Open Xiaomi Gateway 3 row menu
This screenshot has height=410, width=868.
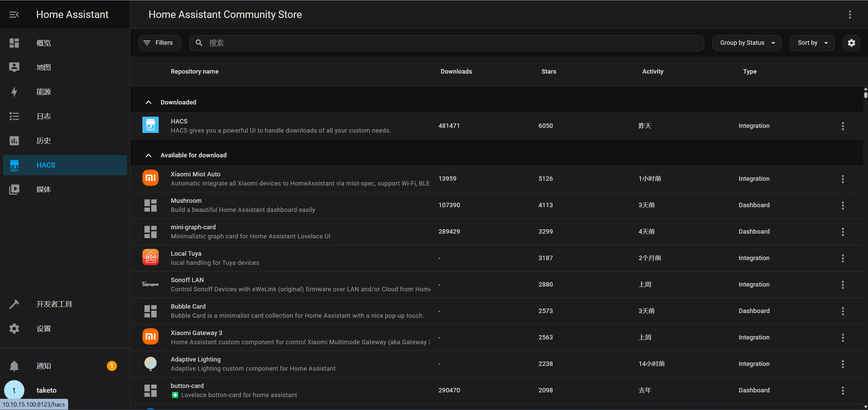pyautogui.click(x=843, y=338)
